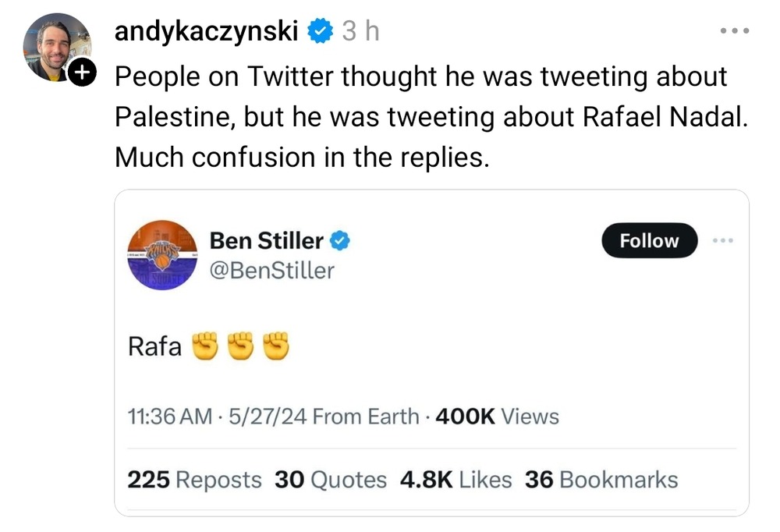Show the 4.8K Likes list
Viewport: 780px width, 532px height.
(456, 480)
